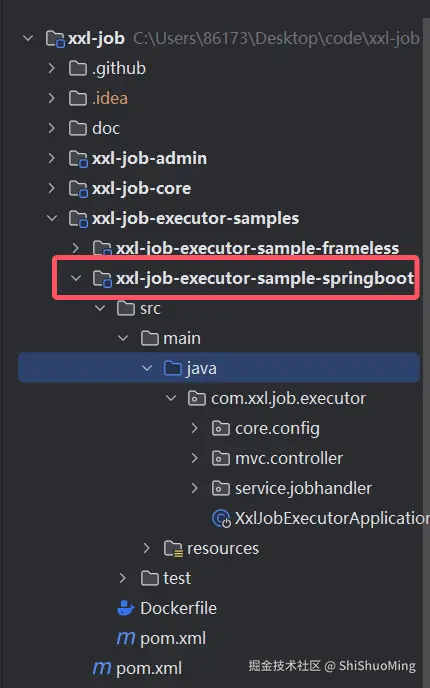Viewport: 430px width, 688px height.
Task: Click the resources folder icon
Action: click(173, 548)
